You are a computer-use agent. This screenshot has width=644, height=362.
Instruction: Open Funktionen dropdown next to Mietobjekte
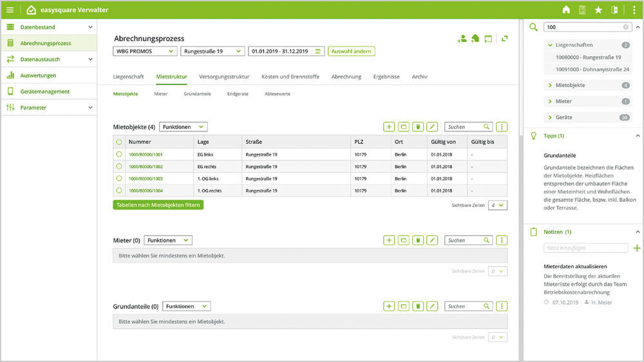[x=183, y=128]
